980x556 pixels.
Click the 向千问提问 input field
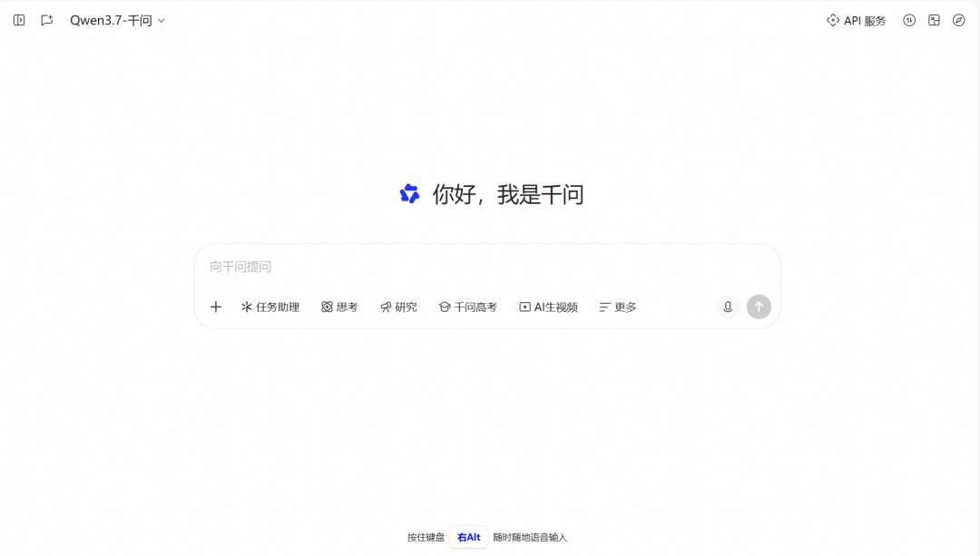pyautogui.click(x=487, y=267)
